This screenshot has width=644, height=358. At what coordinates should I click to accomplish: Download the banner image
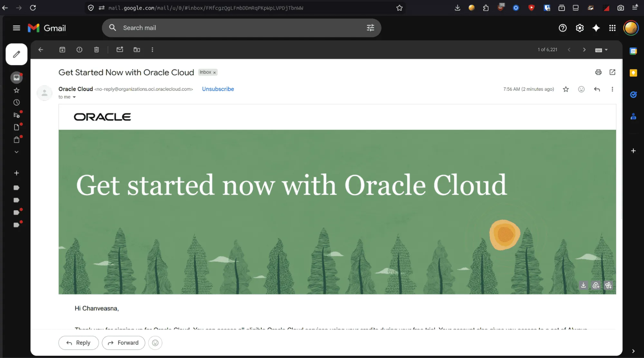coord(583,285)
